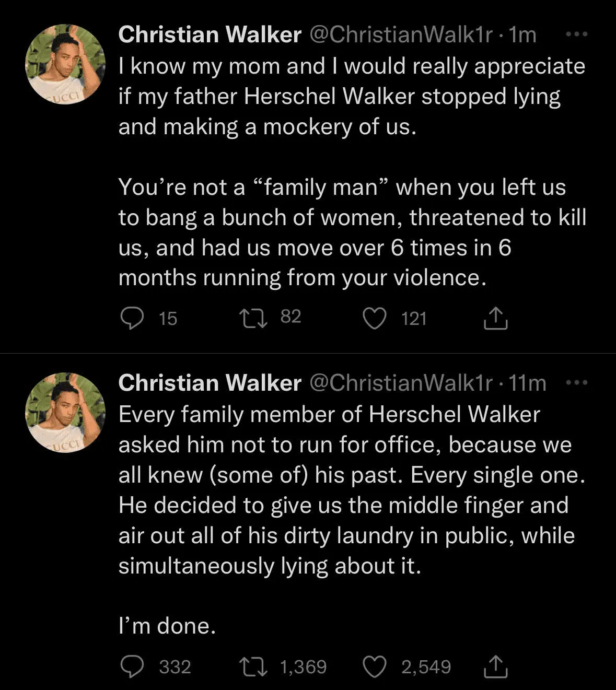616x690 pixels.
Task: Retweet the tweet with 1,369 retweets
Action: tap(253, 666)
